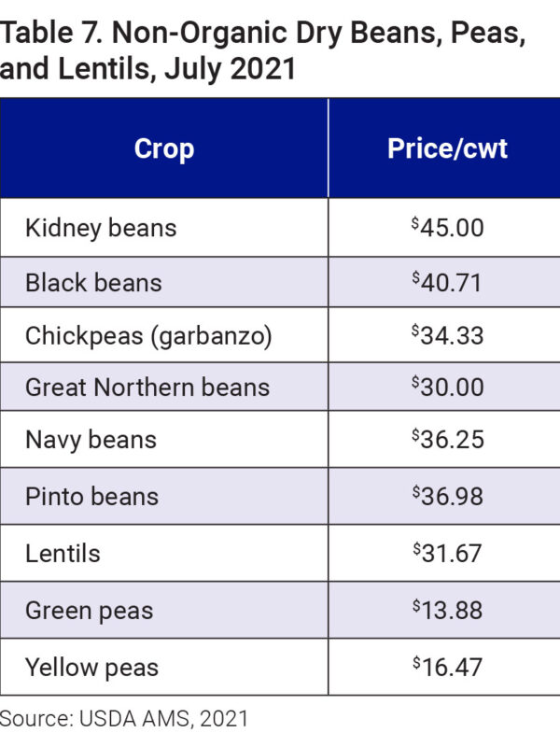The height and width of the screenshot is (747, 560).
Task: Click the $40.71 price value
Action: coord(447,282)
